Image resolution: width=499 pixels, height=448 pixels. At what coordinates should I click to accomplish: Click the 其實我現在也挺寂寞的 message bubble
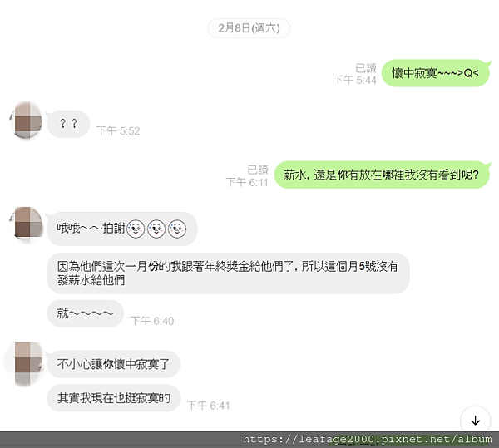114,398
